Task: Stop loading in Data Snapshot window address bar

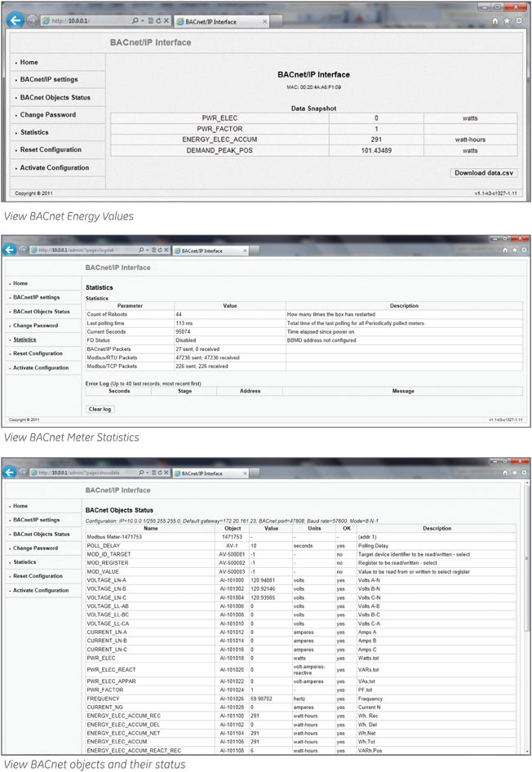Action: pos(166,20)
